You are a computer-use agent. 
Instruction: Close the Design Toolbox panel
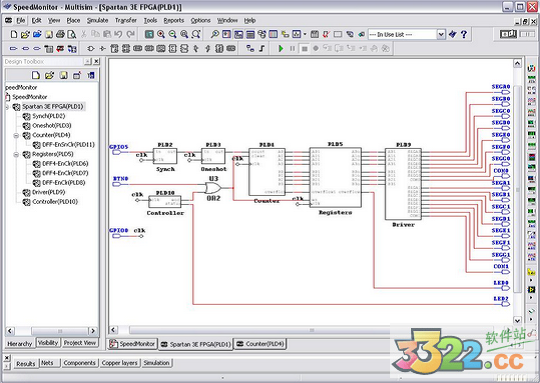(x=96, y=61)
